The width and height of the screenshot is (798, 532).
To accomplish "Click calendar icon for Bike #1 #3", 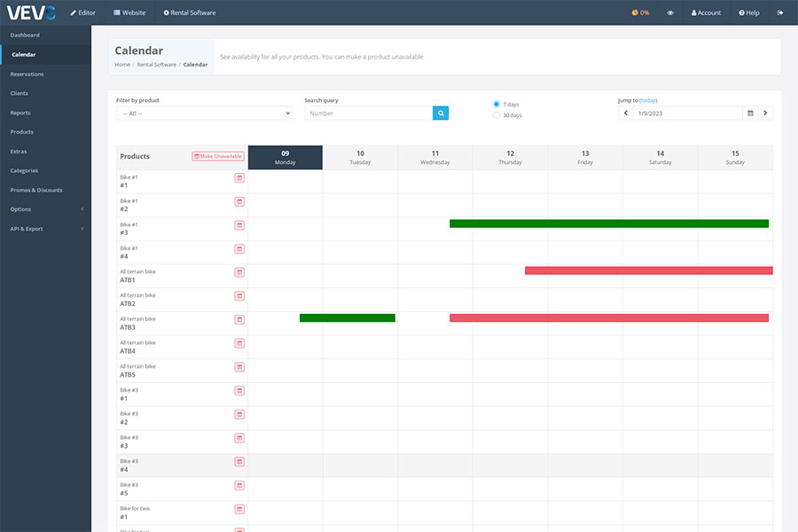I will [x=239, y=225].
